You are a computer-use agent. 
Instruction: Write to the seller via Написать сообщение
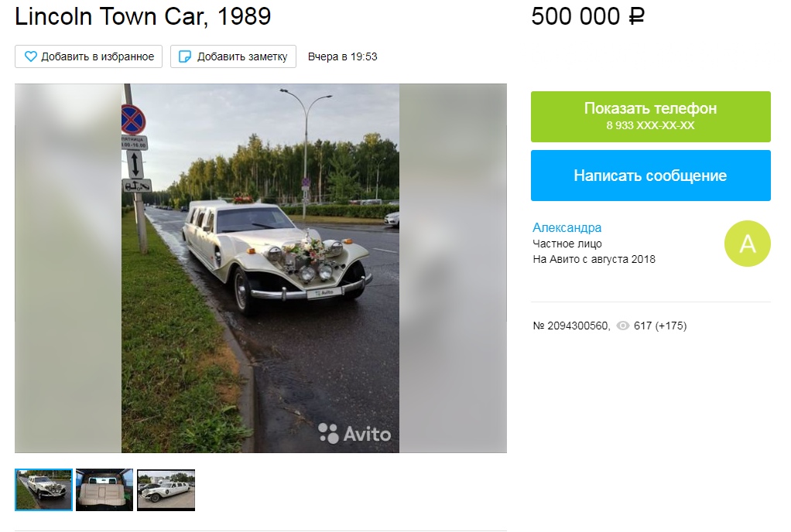[x=651, y=176]
